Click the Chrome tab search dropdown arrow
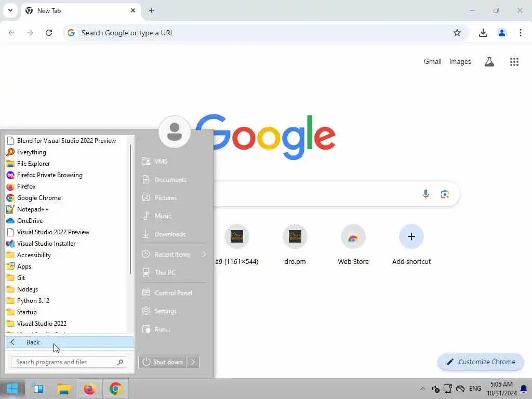 click(10, 10)
